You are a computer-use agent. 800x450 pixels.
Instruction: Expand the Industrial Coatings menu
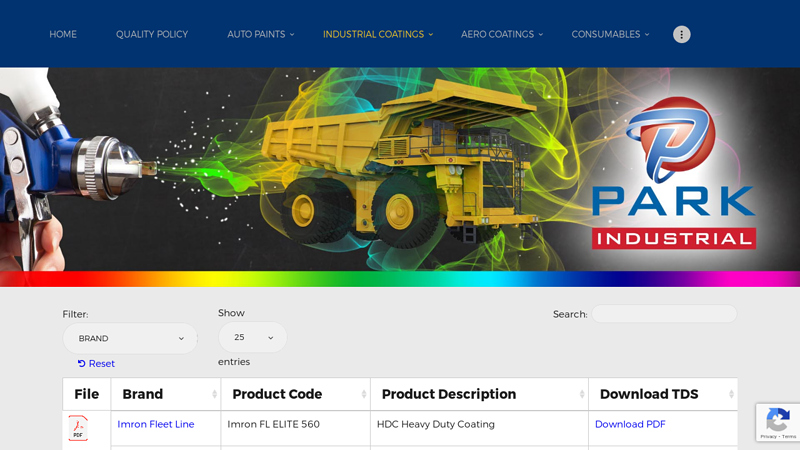click(x=378, y=34)
